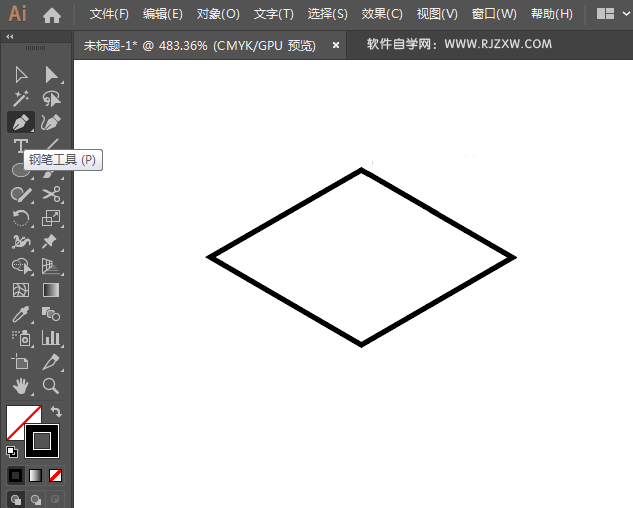Viewport: 633px width, 508px height.
Task: Pick the Type tool
Action: coord(20,145)
